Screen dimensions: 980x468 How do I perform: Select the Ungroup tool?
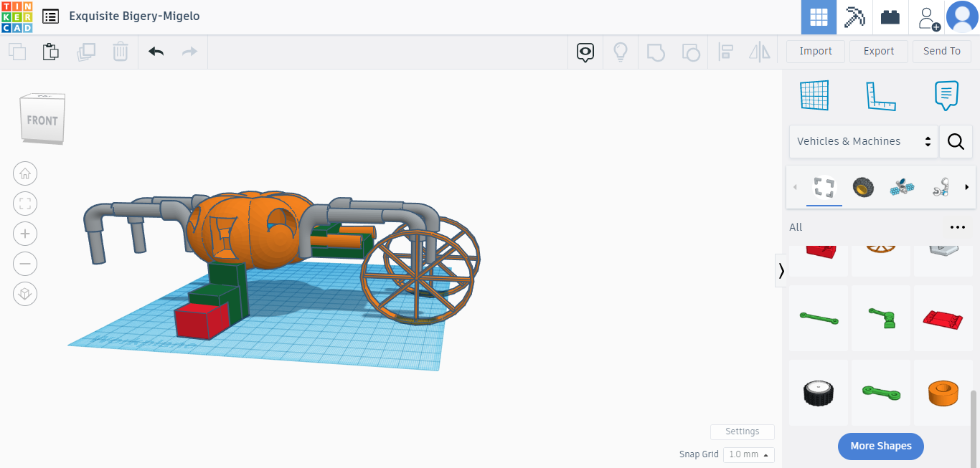[691, 51]
